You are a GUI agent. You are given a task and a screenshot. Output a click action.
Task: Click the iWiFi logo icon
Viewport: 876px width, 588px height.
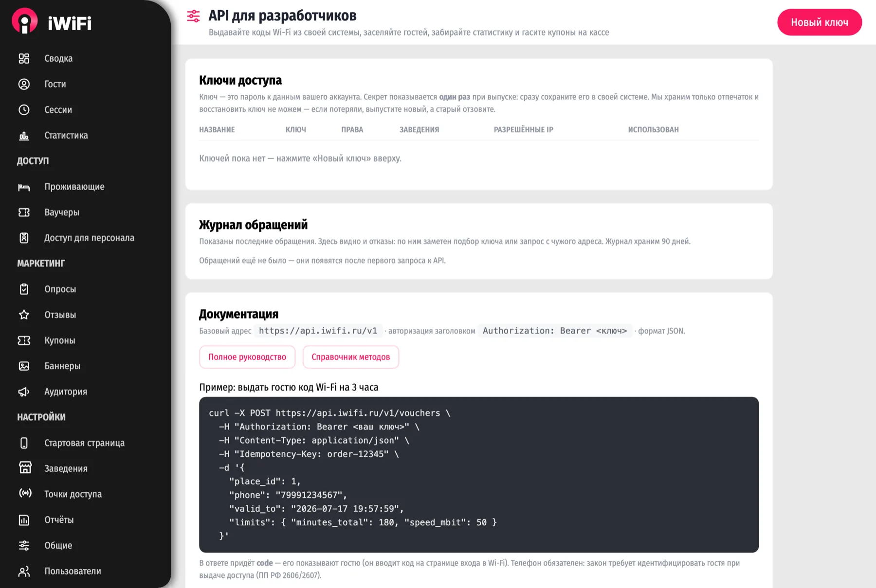point(24,21)
